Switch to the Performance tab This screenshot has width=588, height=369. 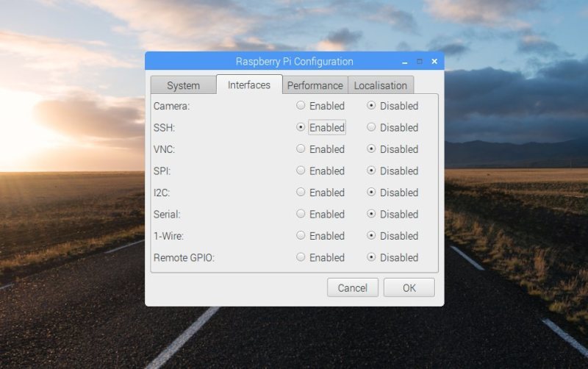(x=315, y=85)
